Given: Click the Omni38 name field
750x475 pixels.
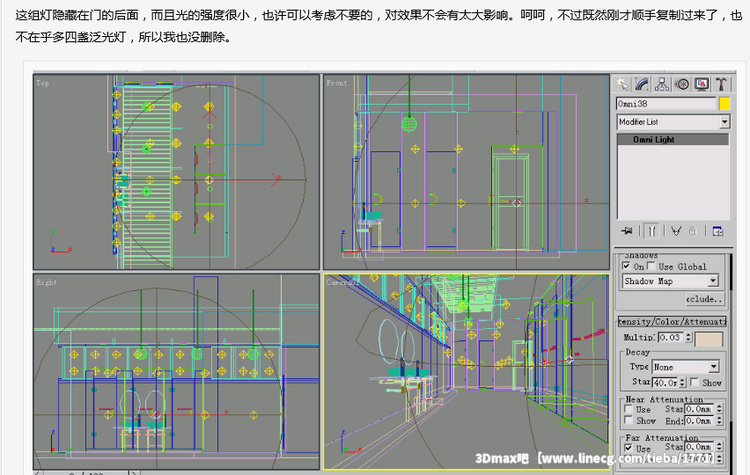Looking at the screenshot, I should coord(666,104).
